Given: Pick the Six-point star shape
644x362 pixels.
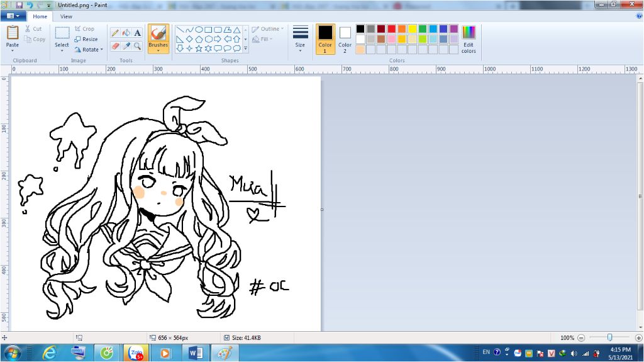Looking at the screenshot, I should click(x=208, y=48).
